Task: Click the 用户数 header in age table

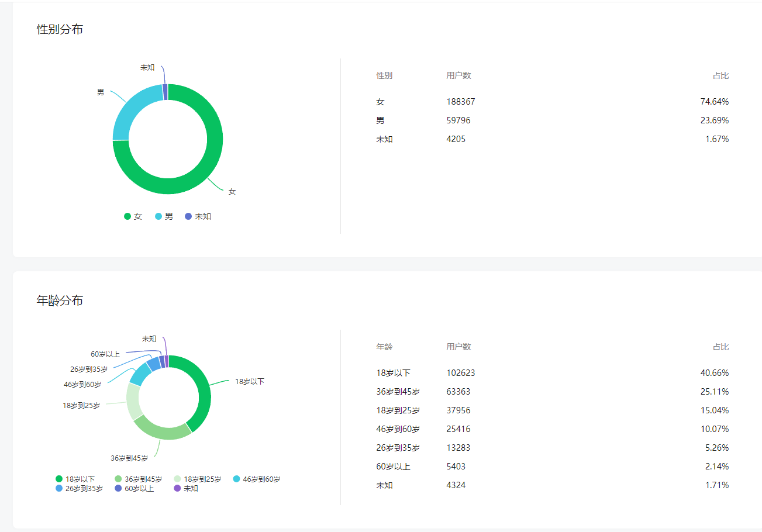Action: [x=458, y=347]
